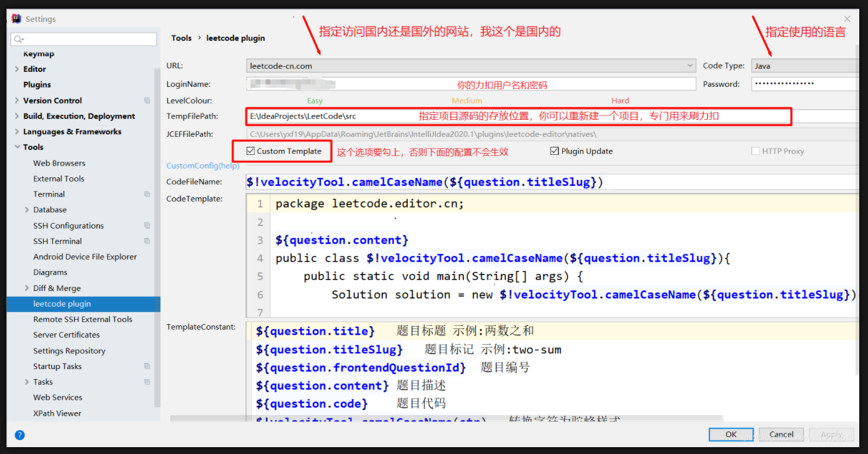Click the LoginName input field
The image size is (868, 454).
pyautogui.click(x=471, y=84)
